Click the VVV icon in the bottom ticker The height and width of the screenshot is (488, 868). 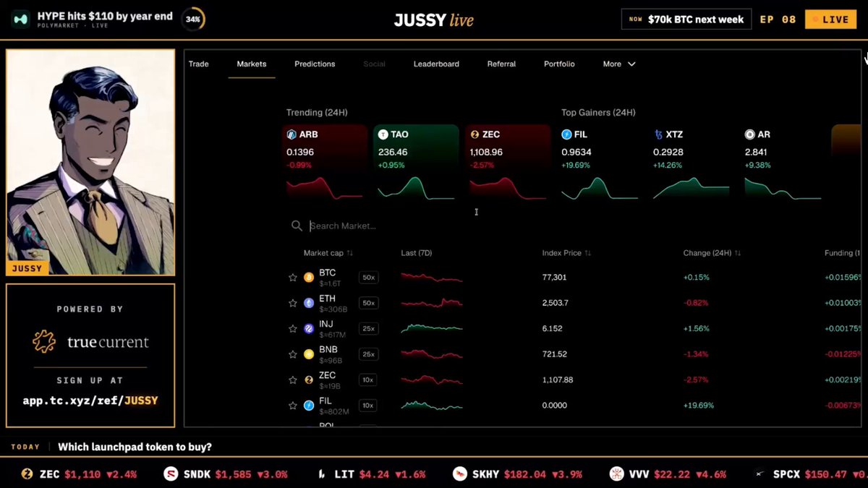pyautogui.click(x=616, y=474)
